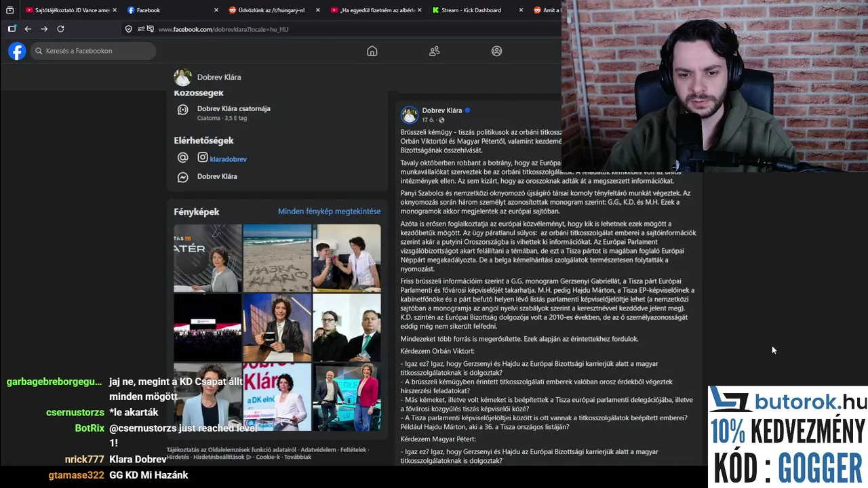Close the Stream - Kick Dashboard tab
This screenshot has height=488, width=868.
(x=521, y=10)
